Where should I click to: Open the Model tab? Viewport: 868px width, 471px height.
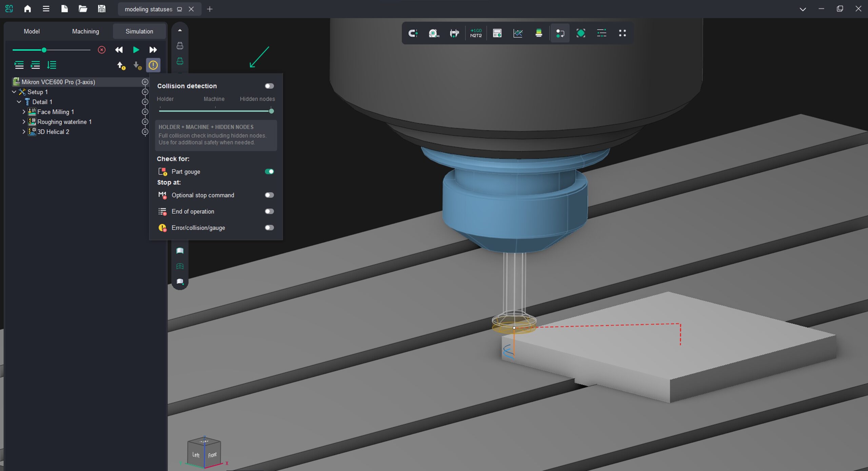[x=32, y=31]
